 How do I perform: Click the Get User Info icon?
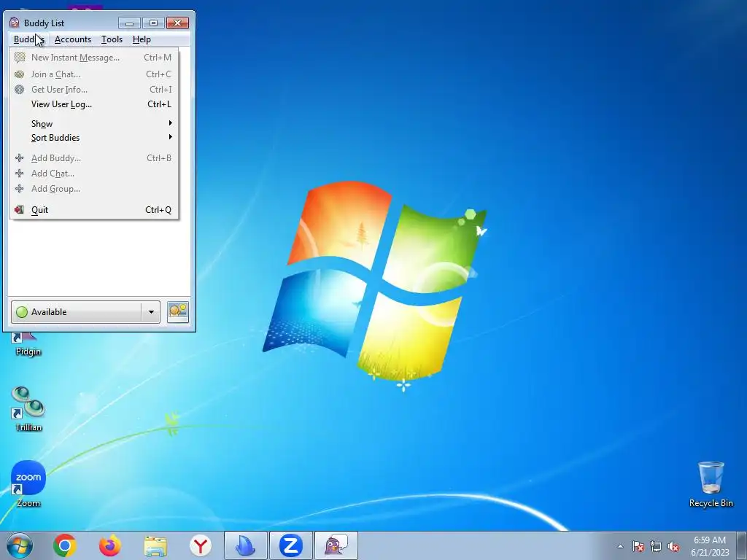20,90
